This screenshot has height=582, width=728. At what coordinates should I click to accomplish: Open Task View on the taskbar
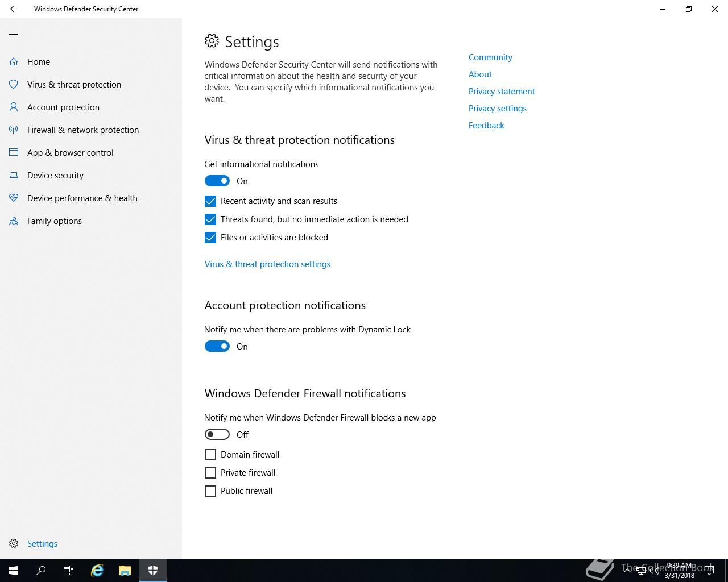click(68, 571)
